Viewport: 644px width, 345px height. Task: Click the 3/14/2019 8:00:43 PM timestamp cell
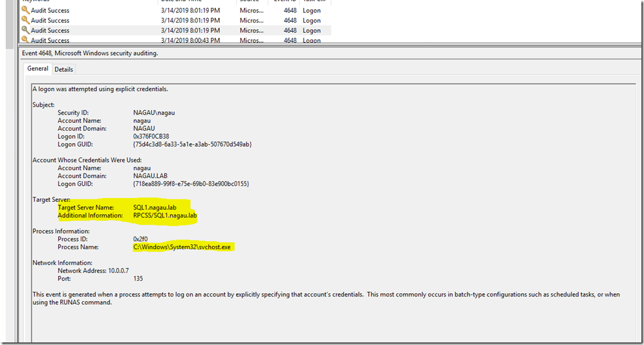coord(191,40)
